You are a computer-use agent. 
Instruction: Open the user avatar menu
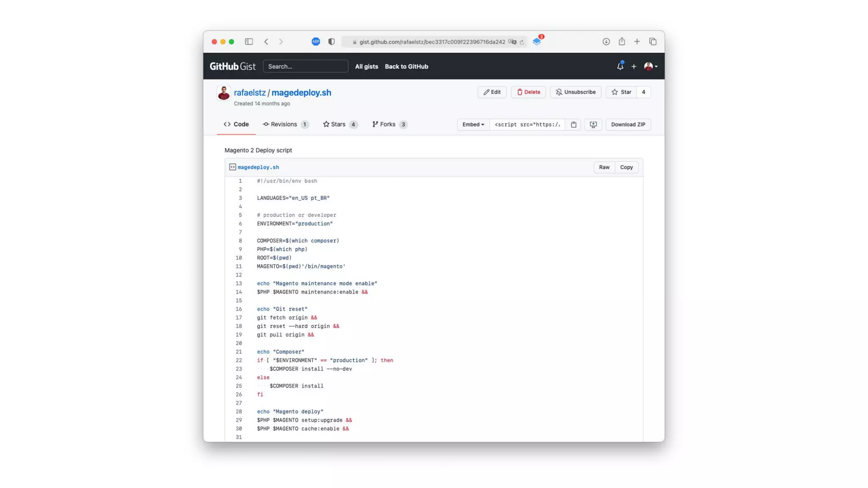(651, 67)
